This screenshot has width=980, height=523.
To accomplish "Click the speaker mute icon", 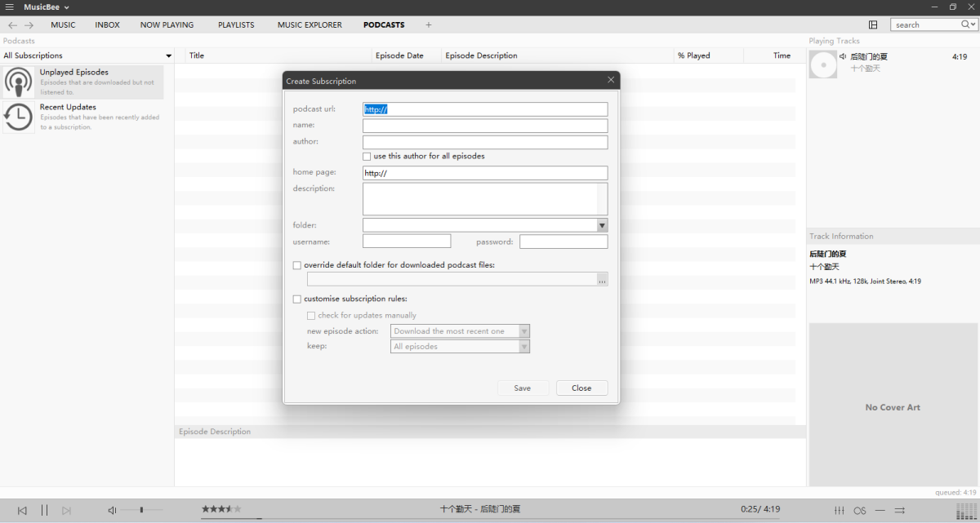I will tap(112, 510).
